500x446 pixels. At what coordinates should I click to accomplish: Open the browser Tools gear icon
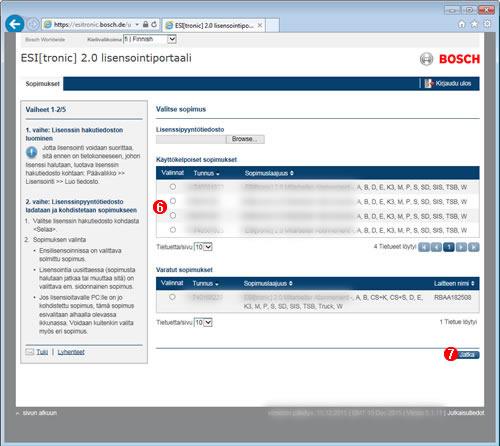(487, 24)
